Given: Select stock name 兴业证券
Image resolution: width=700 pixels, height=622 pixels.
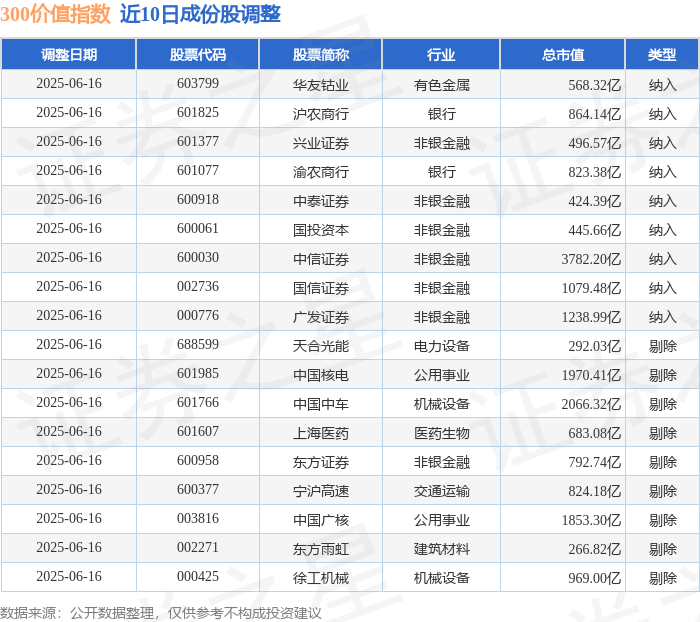Looking at the screenshot, I should pyautogui.click(x=321, y=143).
